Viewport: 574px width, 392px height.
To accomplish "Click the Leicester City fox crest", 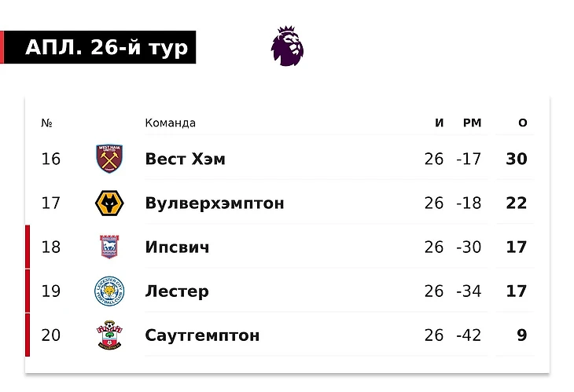I will [108, 291].
